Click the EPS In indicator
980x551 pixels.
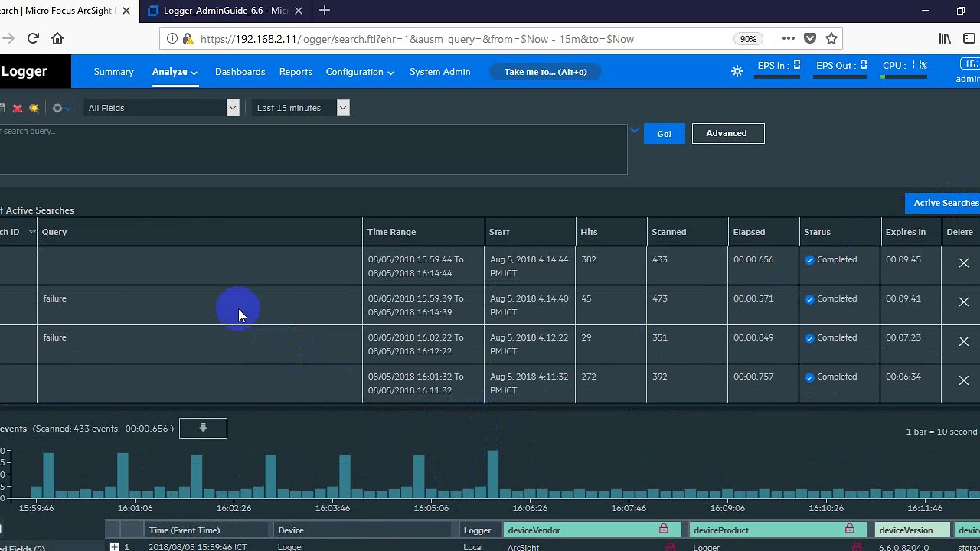pos(778,67)
